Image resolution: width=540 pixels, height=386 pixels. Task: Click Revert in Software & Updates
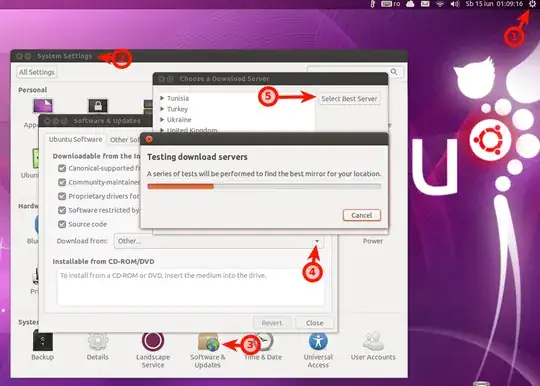point(272,323)
